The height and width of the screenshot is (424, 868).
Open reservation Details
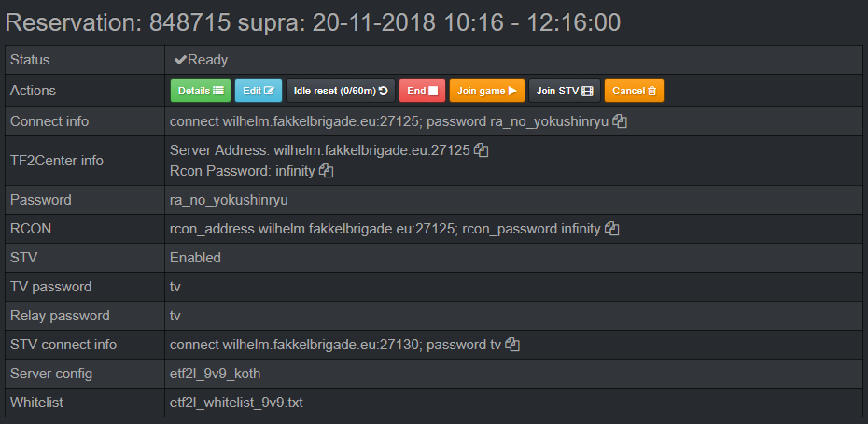(x=200, y=91)
